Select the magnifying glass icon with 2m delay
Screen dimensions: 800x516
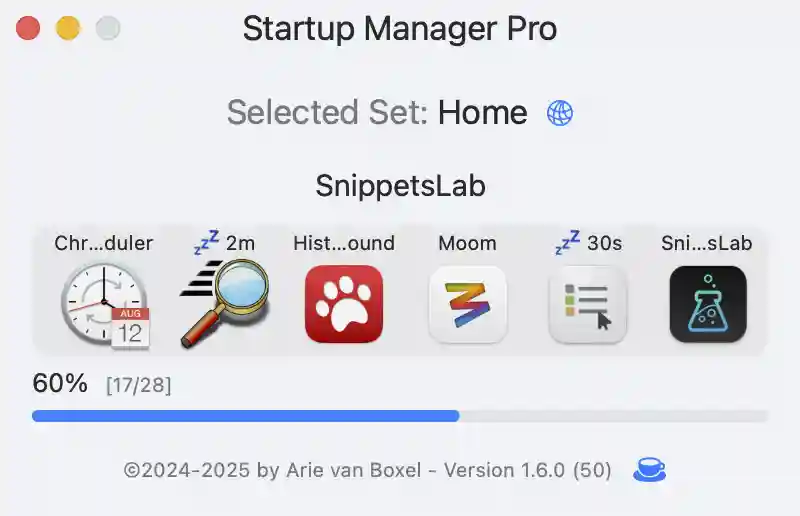pos(224,303)
